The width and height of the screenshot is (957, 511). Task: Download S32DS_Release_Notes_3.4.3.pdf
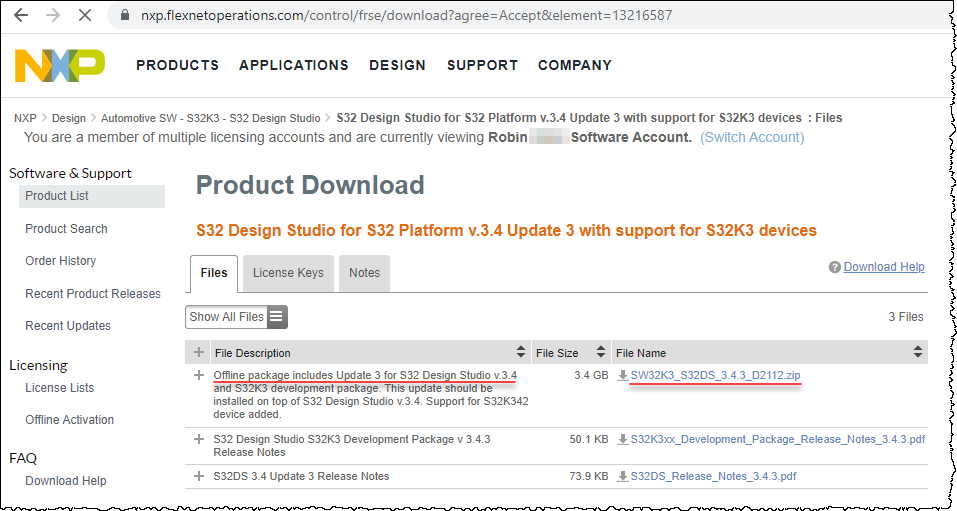713,476
